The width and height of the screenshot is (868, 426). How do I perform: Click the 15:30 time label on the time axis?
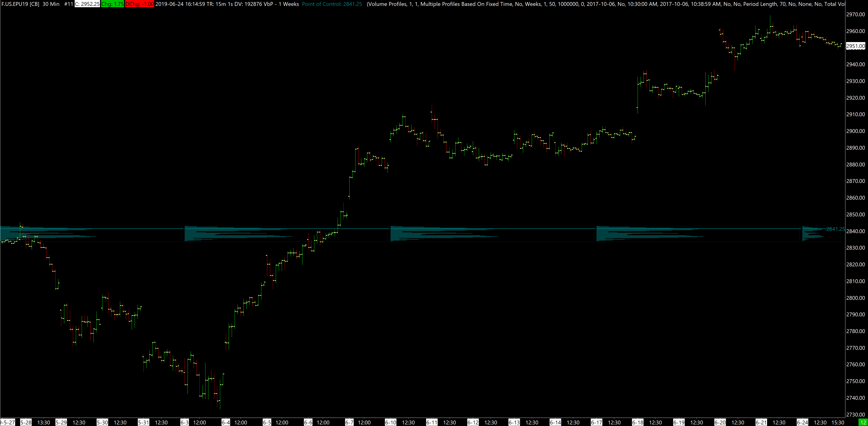pos(838,422)
